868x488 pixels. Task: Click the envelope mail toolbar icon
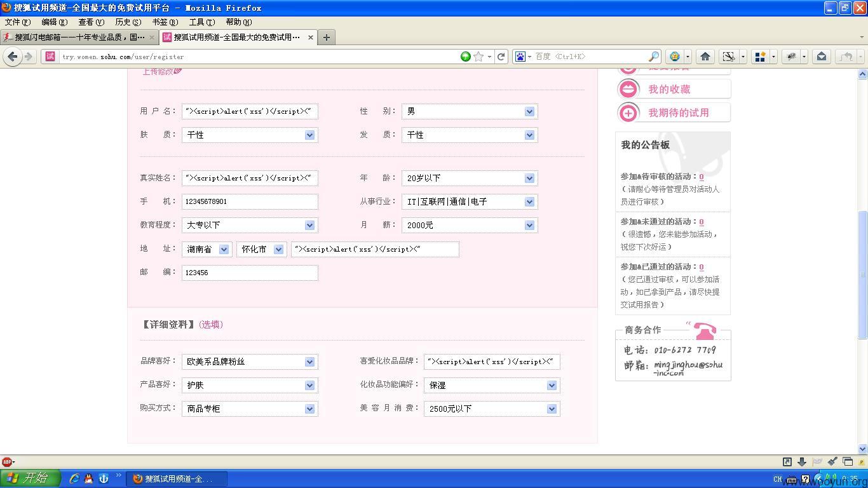(x=822, y=57)
